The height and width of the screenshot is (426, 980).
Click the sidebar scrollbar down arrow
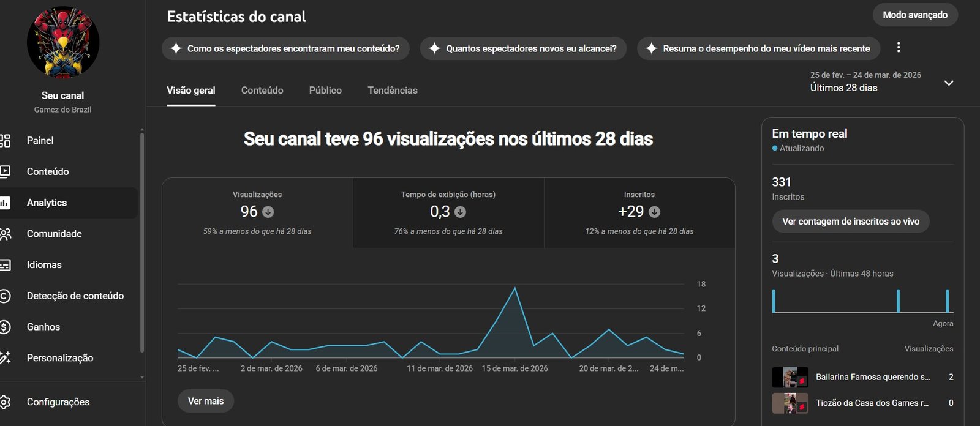142,377
